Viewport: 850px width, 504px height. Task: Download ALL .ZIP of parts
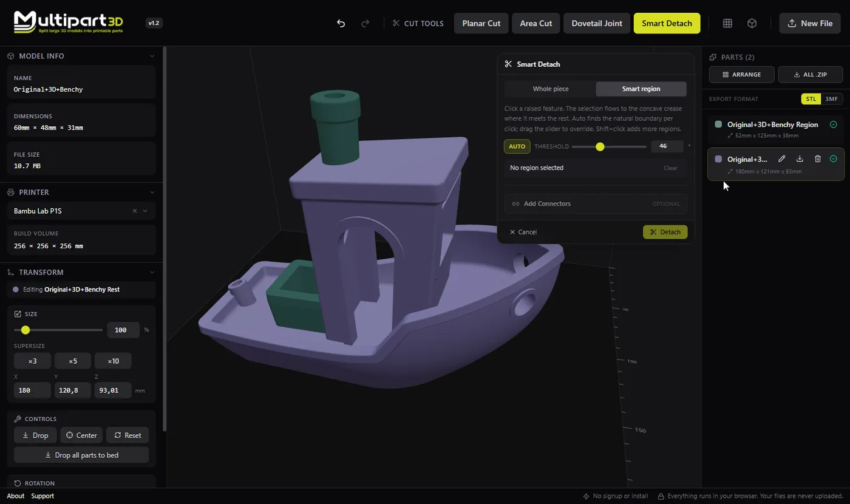pyautogui.click(x=811, y=75)
